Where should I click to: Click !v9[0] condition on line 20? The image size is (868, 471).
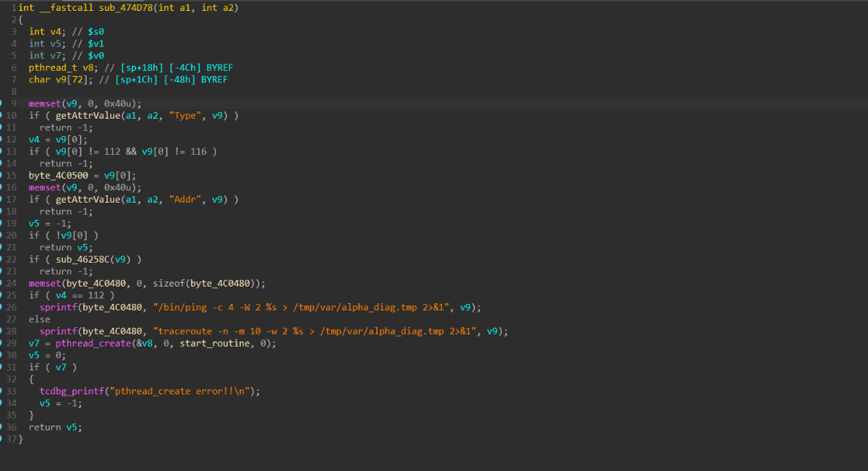point(72,235)
